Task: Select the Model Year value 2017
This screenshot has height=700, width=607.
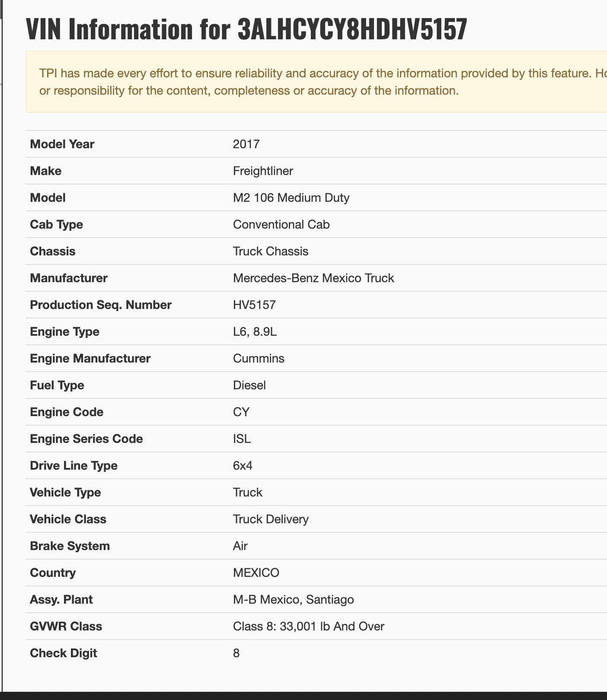Action: 246,144
